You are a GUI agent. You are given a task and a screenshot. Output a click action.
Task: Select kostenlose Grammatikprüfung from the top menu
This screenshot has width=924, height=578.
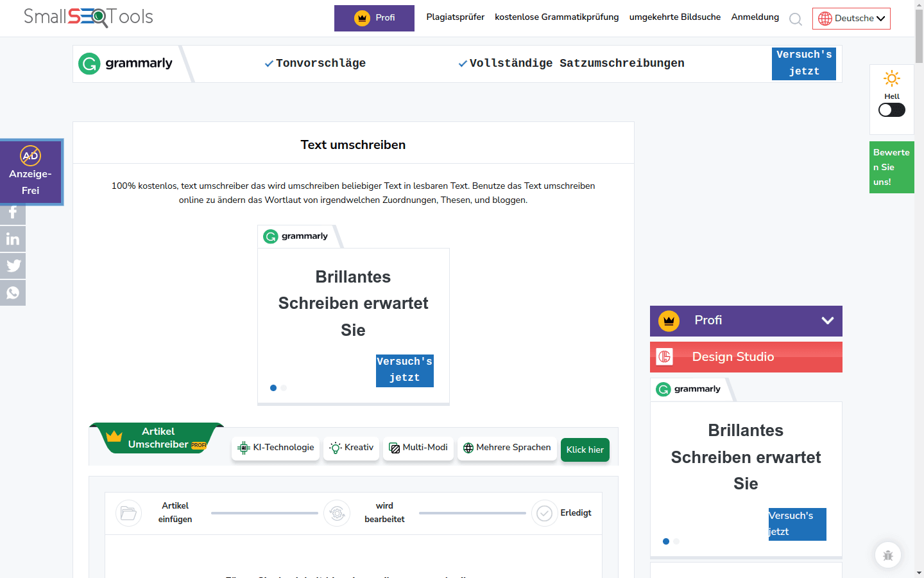click(x=556, y=17)
